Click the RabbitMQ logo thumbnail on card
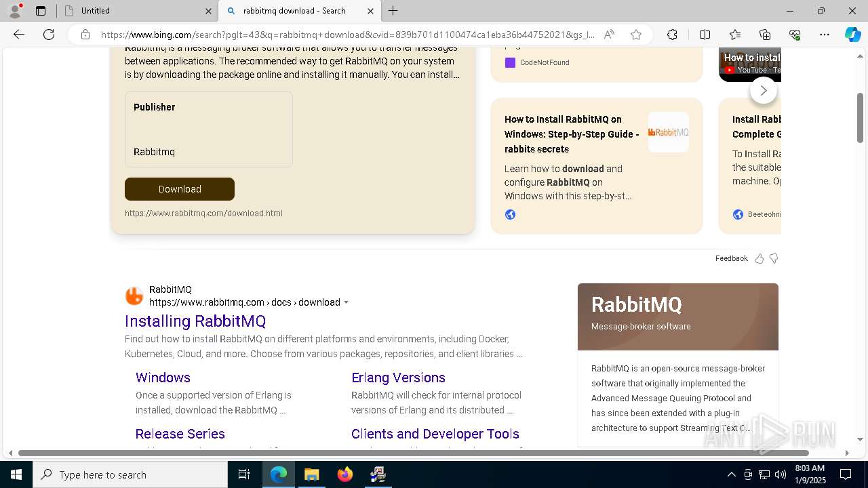 click(x=668, y=132)
